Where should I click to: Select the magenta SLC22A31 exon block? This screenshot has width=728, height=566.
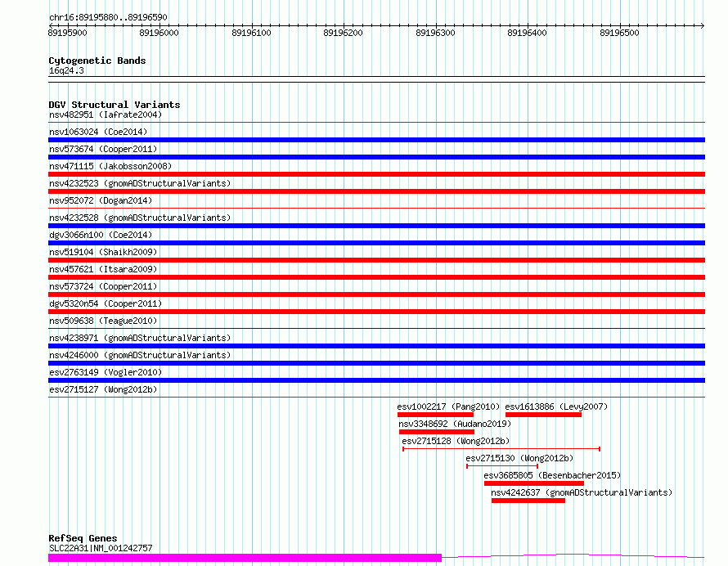(245, 558)
